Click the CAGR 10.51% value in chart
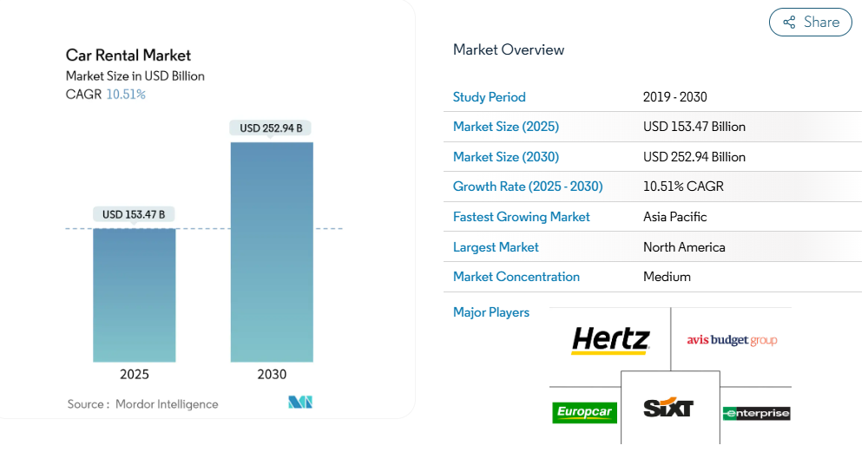 click(x=126, y=95)
